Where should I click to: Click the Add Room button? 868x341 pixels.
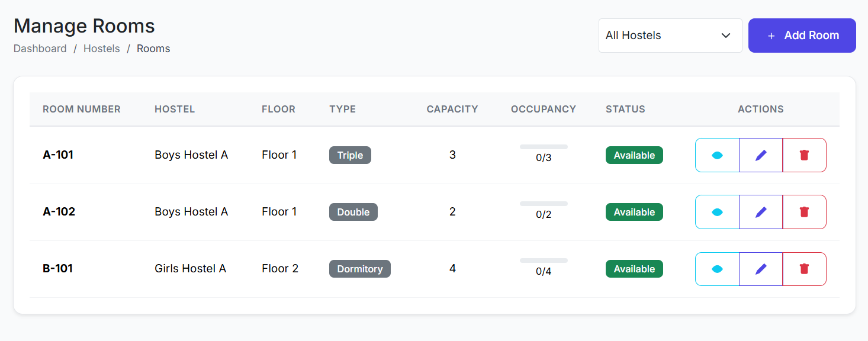(802, 35)
